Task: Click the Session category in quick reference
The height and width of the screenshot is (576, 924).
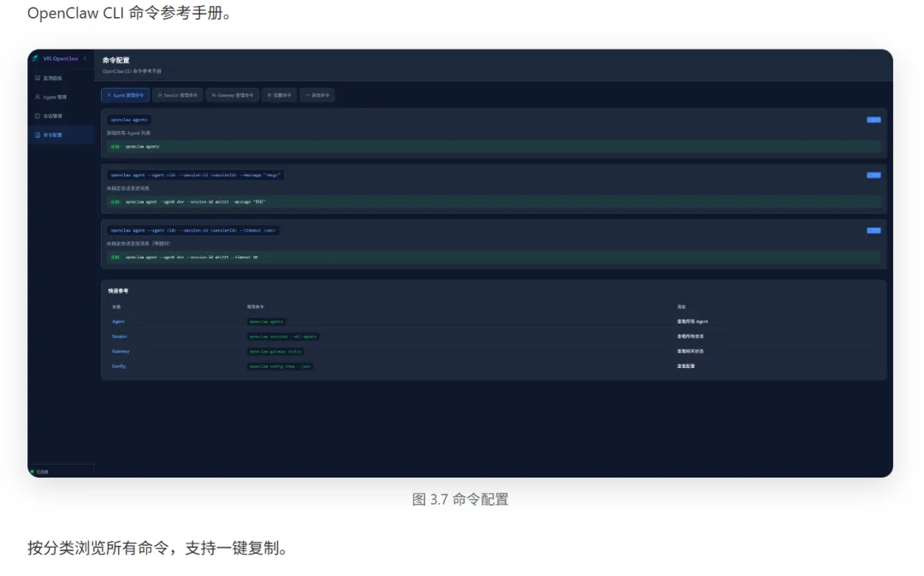Action: pos(120,336)
